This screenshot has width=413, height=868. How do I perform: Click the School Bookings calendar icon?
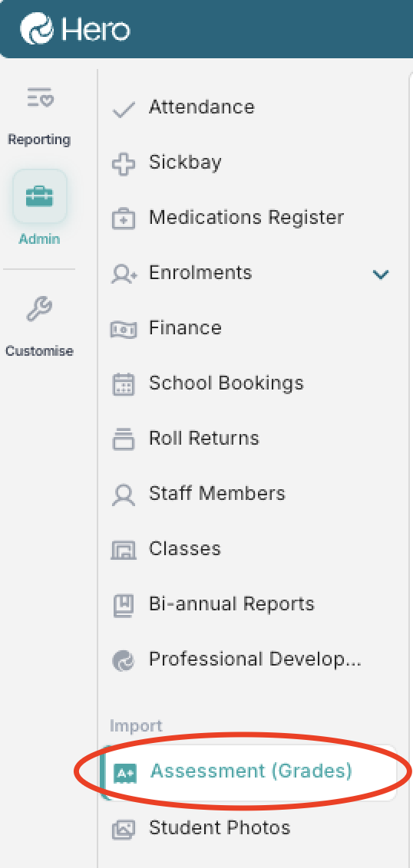[x=124, y=384]
